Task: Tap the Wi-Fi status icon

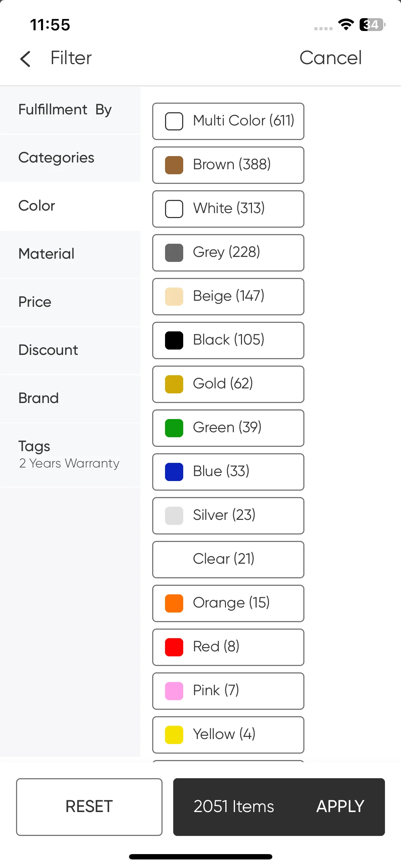Action: coord(346,24)
